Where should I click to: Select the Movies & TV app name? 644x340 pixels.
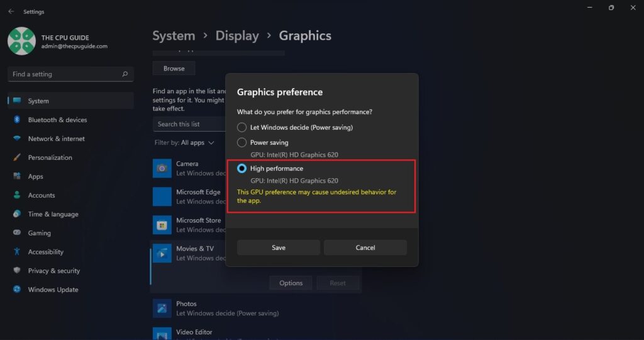tap(195, 249)
